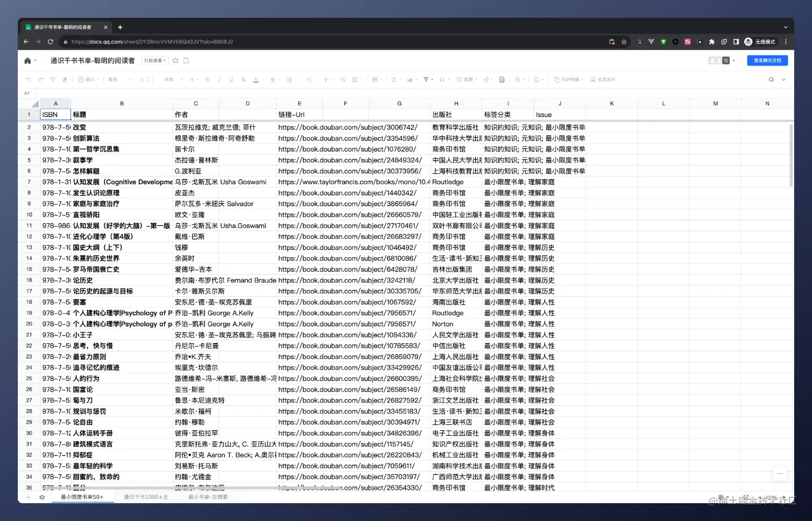Toggle bold formatting
The image size is (812, 521).
(207, 80)
